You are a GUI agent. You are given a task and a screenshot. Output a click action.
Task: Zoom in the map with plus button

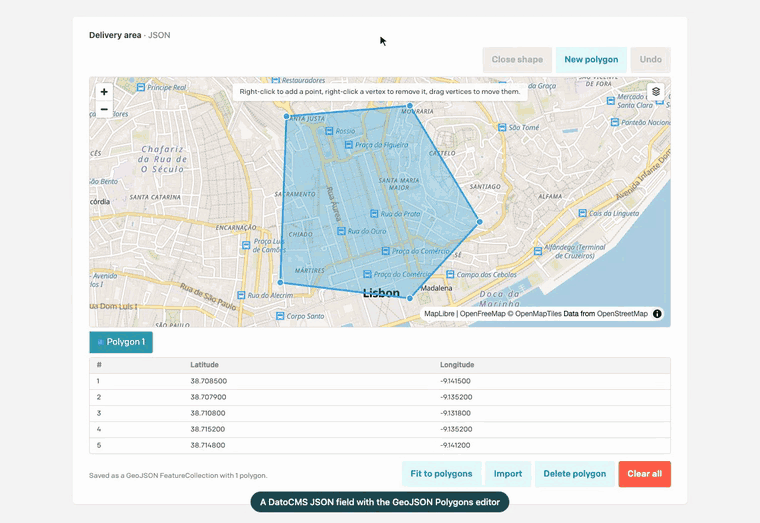104,92
